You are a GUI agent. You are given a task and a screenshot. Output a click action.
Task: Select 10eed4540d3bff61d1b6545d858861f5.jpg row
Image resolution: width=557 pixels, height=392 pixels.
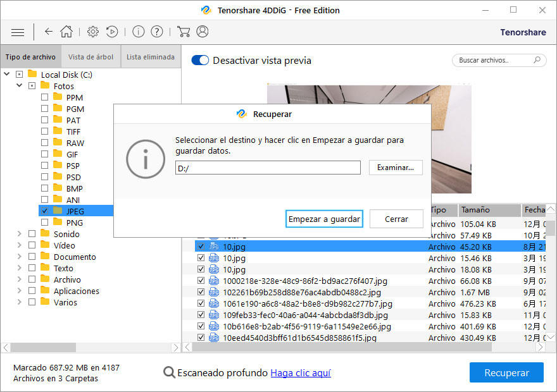pyautogui.click(x=370, y=338)
